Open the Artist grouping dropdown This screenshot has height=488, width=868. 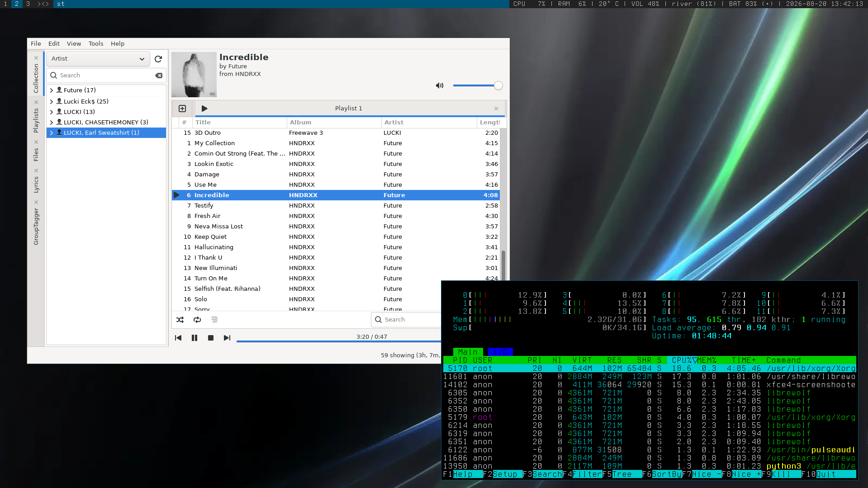pyautogui.click(x=98, y=59)
